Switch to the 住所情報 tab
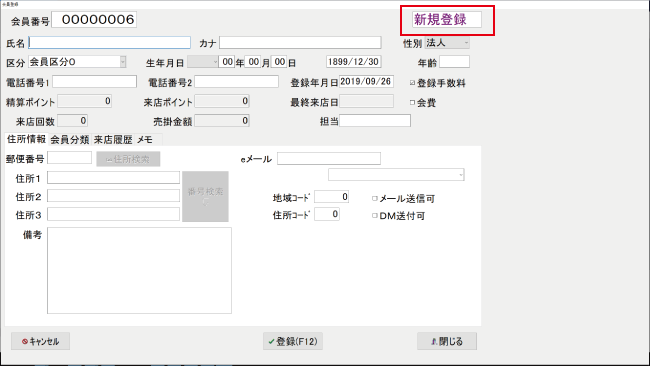Viewport: 650px width, 366px height. click(26, 139)
